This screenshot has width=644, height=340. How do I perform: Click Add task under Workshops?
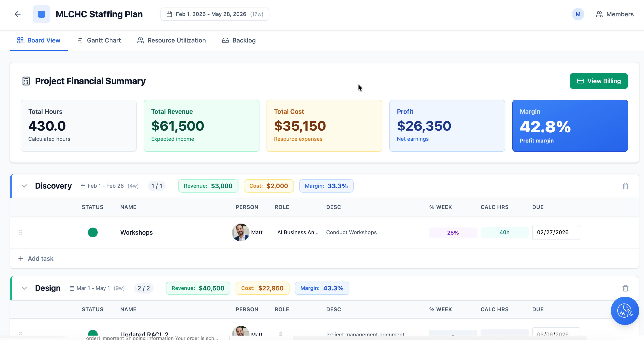[36, 258]
